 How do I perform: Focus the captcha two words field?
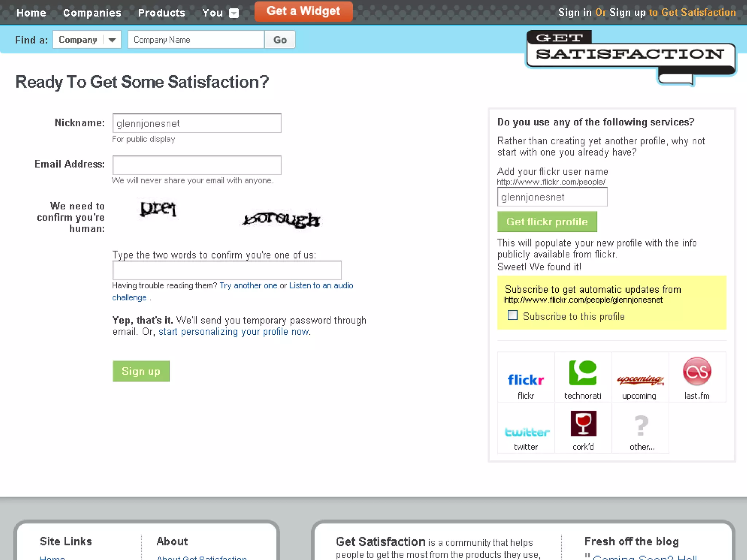pos(227,270)
